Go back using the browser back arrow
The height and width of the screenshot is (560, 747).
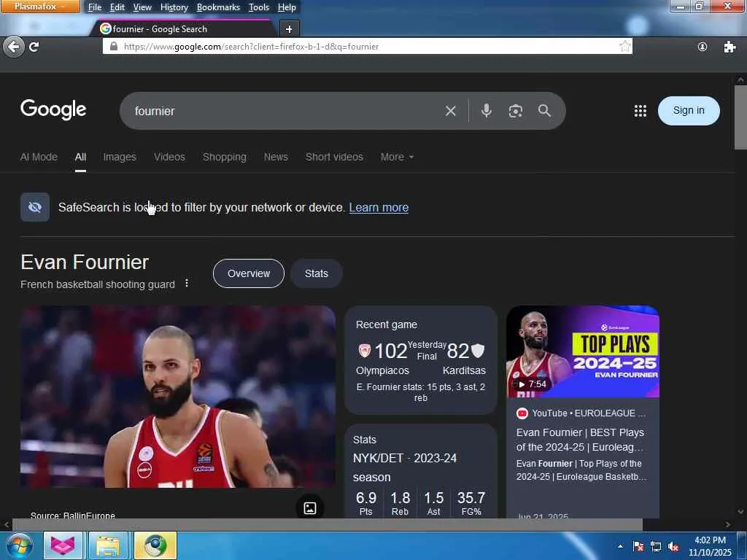tap(13, 47)
